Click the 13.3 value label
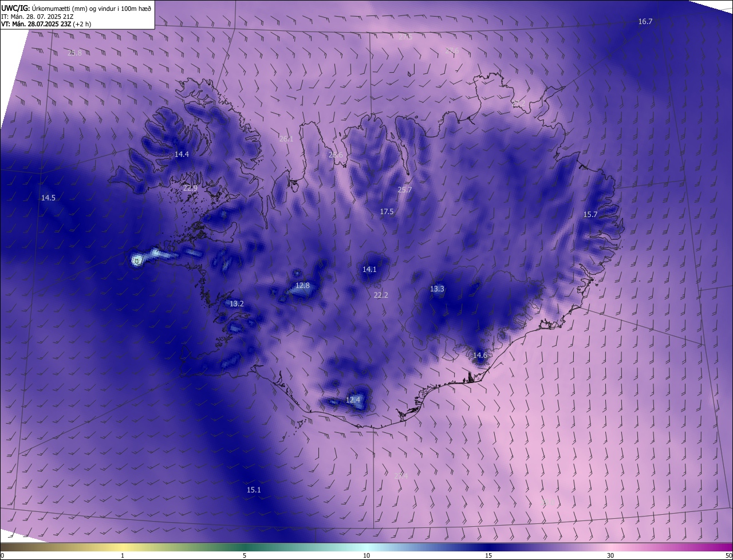 [437, 289]
